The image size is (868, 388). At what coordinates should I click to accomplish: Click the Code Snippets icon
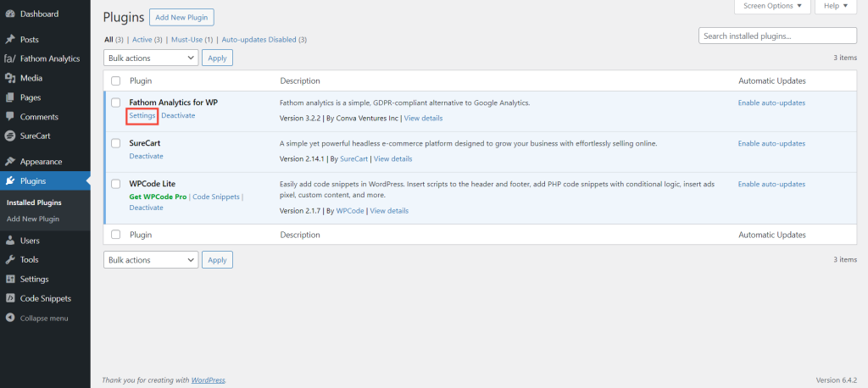coord(9,298)
